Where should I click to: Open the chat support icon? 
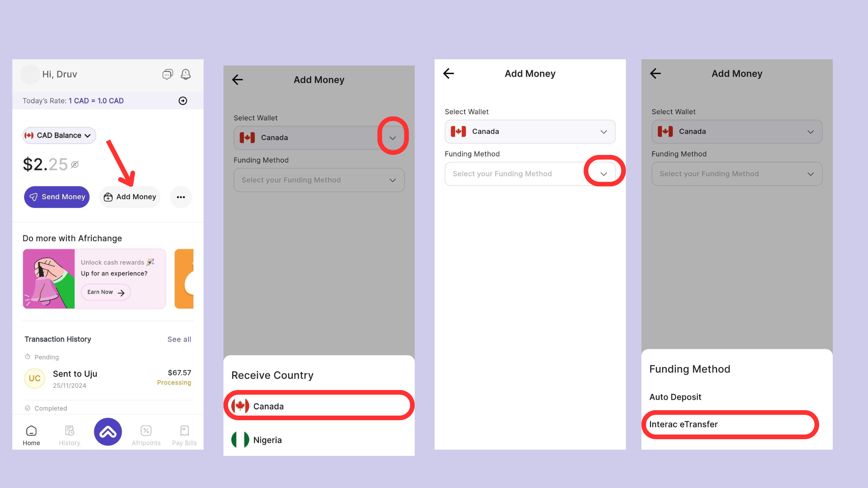point(167,74)
